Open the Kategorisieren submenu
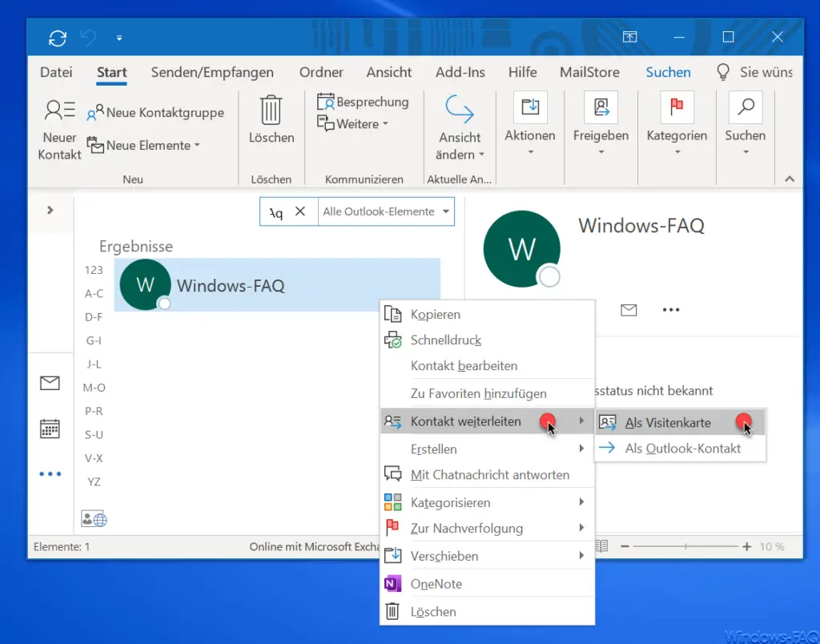Viewport: 820px width, 644px height. 488,502
